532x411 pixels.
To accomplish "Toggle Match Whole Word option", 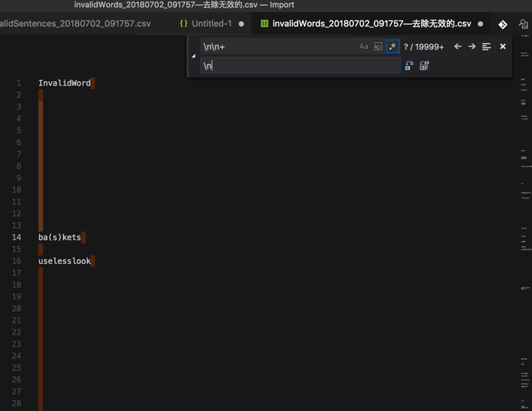I will (x=378, y=47).
